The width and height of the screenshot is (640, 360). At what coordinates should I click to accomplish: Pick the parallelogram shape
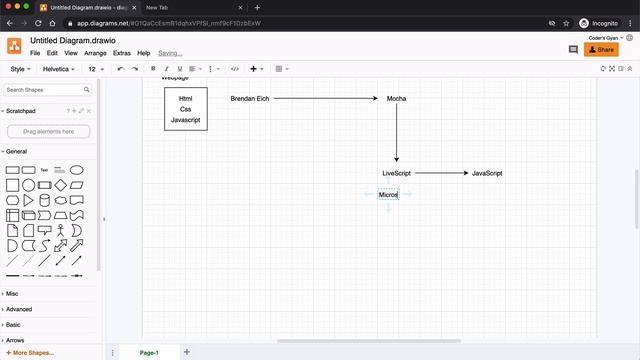76,185
